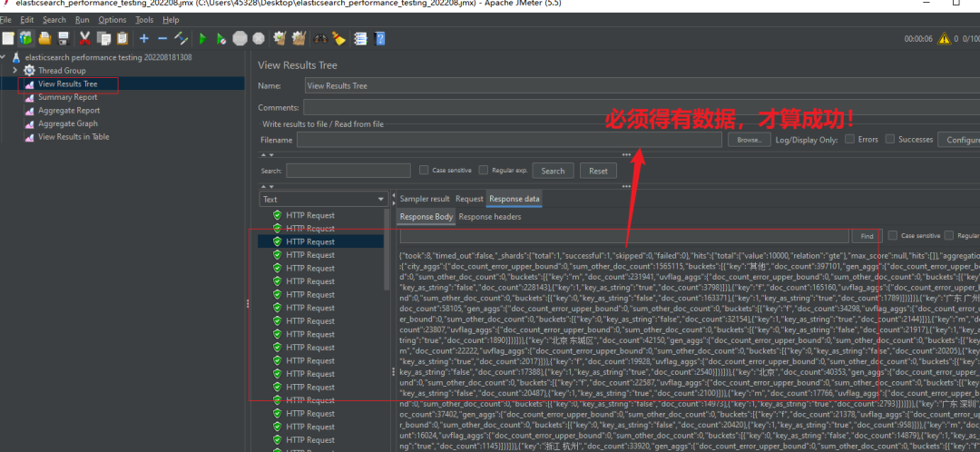
Task: Select View Results Tree in the tree
Action: [67, 84]
